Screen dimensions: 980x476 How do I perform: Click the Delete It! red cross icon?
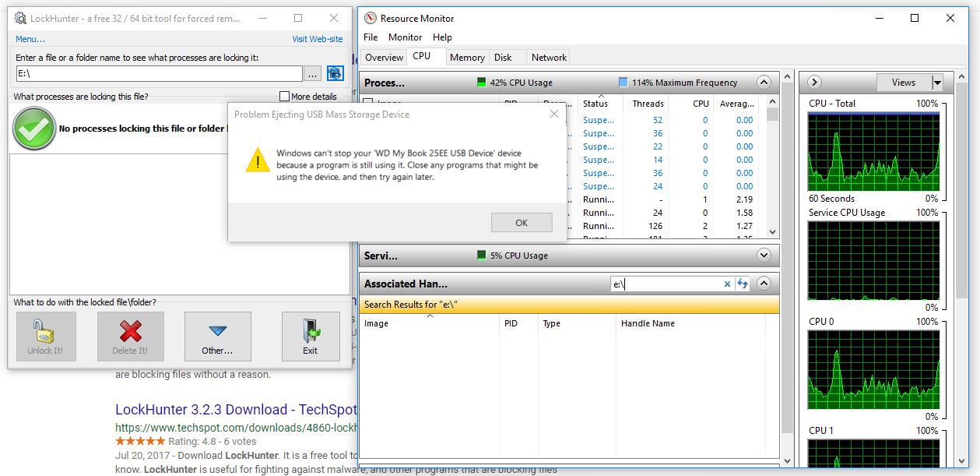pyautogui.click(x=131, y=330)
